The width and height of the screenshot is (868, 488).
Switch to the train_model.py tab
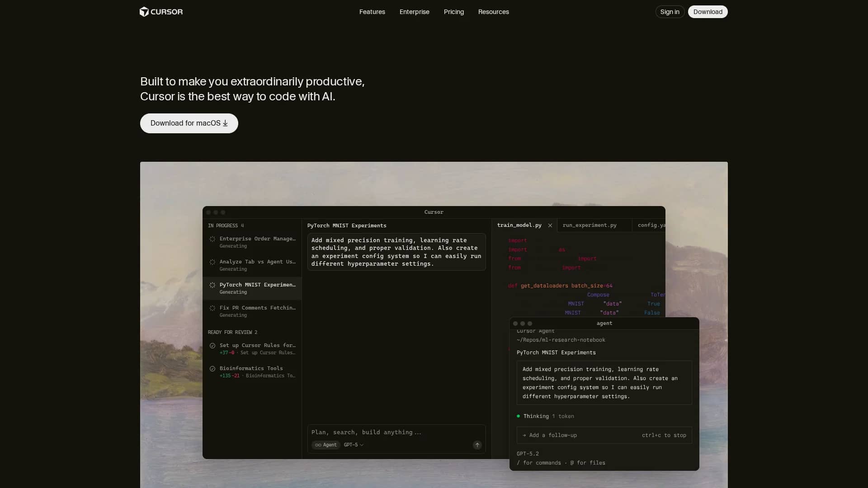519,225
